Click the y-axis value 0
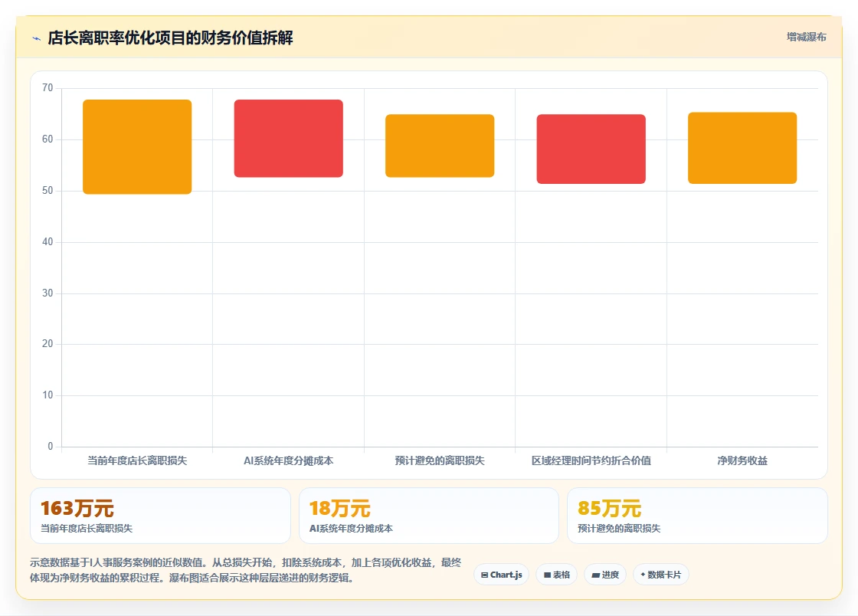 [x=51, y=447]
